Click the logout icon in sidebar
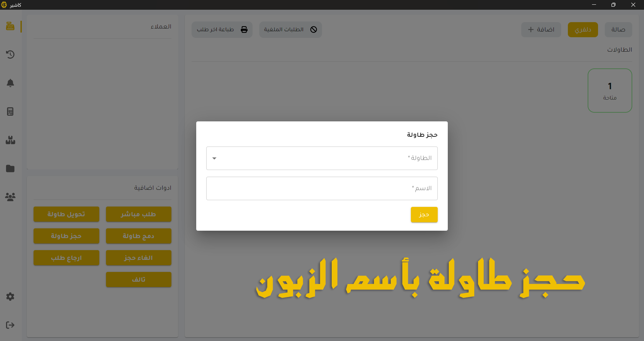 pos(10,325)
